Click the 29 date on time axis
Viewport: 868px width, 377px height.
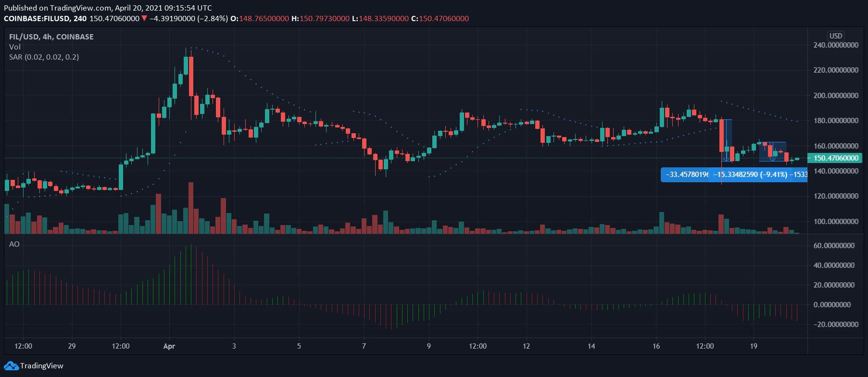[x=72, y=346]
